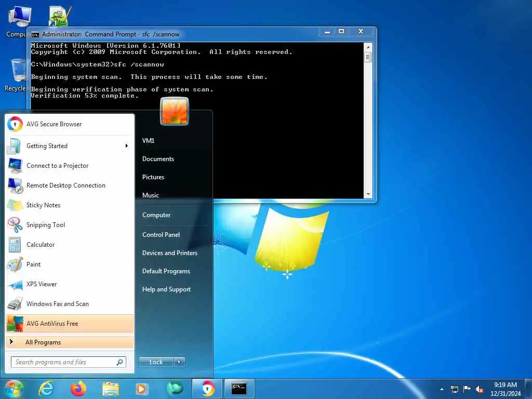Viewport: 532px width, 399px height.
Task: Launch Paint from Start menu
Action: pos(70,264)
